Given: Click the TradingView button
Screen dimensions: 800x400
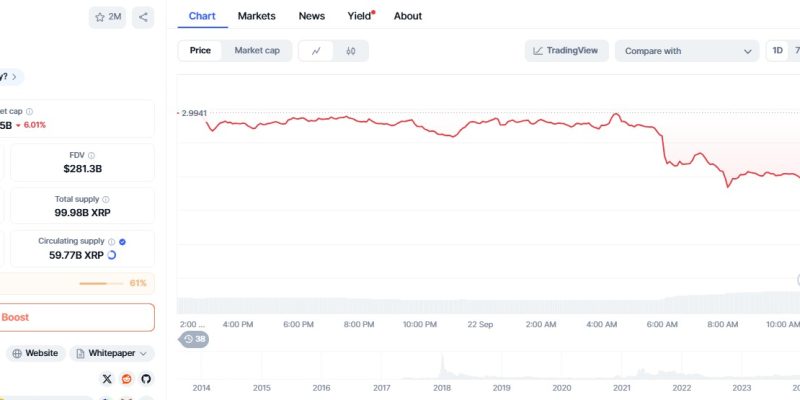Looking at the screenshot, I should pyautogui.click(x=567, y=51).
